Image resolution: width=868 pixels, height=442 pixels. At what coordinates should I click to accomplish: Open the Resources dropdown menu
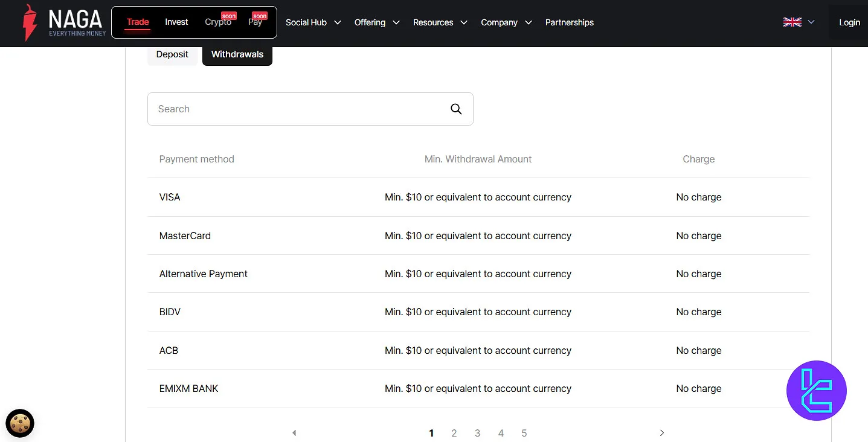(440, 22)
